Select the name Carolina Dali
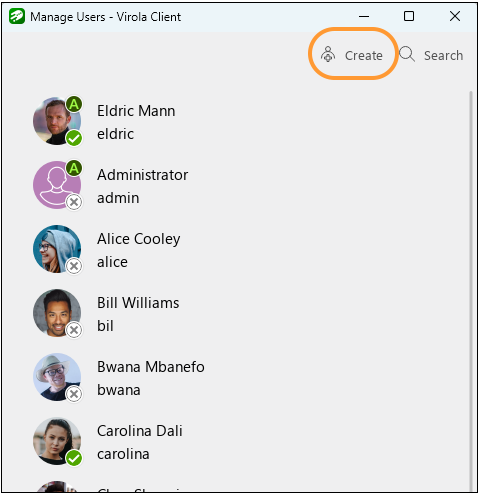Viewport: 480px width, 495px height. pos(140,431)
